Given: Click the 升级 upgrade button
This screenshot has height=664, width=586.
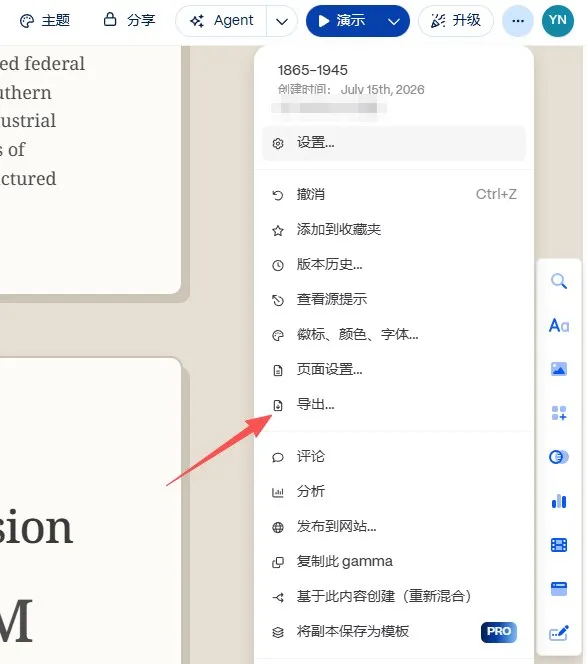Looking at the screenshot, I should 456,21.
